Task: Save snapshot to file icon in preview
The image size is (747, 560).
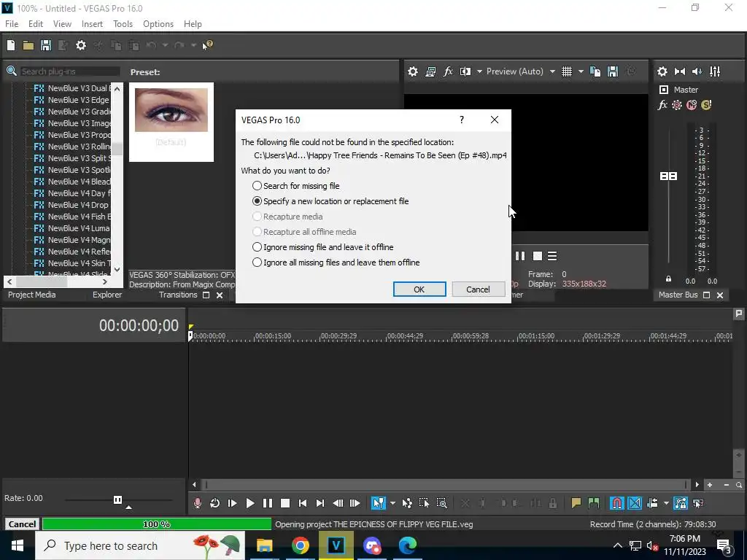Action: point(613,71)
